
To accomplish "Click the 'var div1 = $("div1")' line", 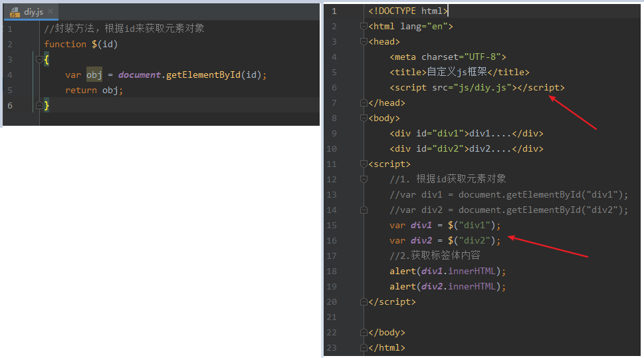I will tap(445, 225).
